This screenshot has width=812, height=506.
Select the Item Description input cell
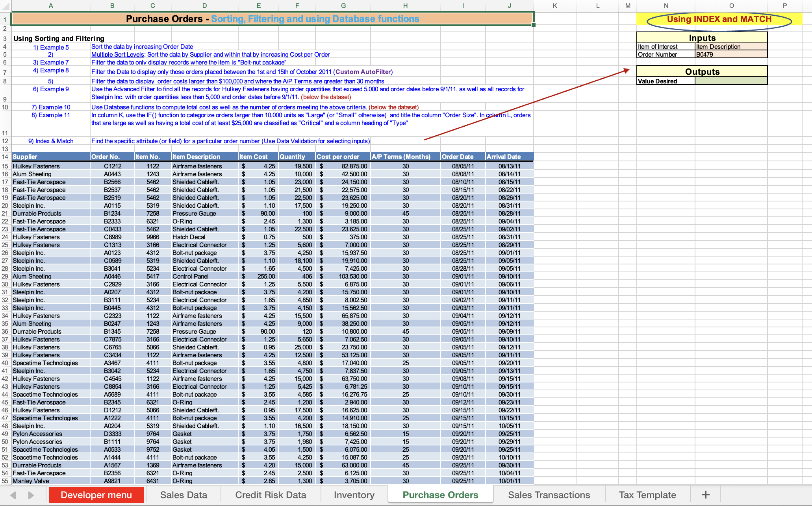click(x=731, y=46)
